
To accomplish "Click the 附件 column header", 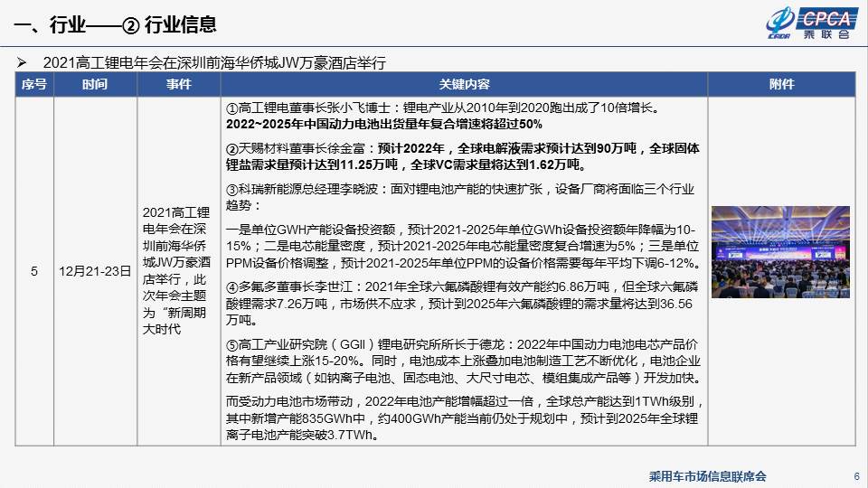I will coord(781,84).
